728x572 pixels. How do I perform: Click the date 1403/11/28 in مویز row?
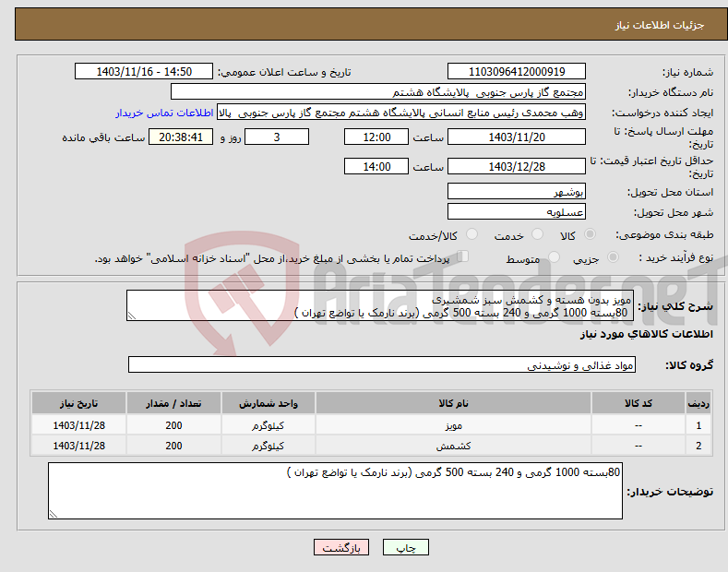(79, 424)
